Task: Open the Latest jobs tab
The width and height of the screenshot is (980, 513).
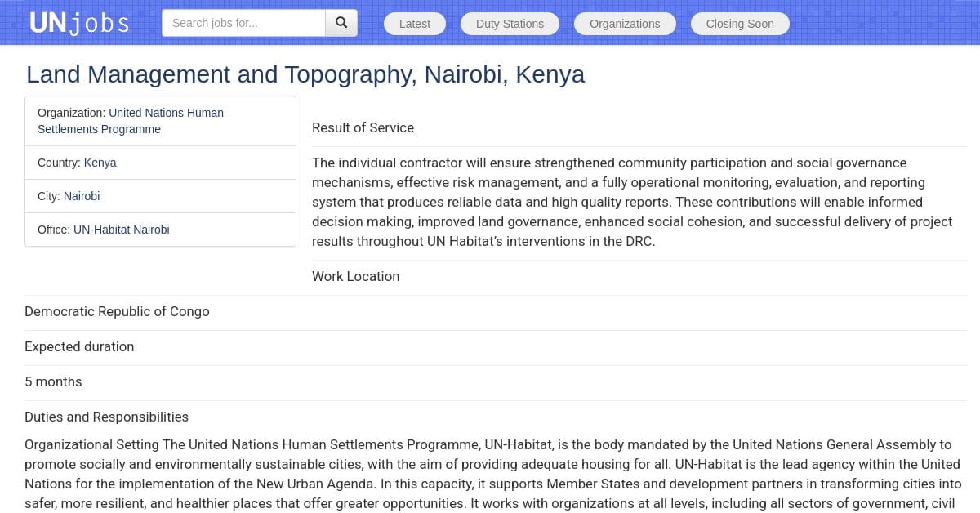Action: pos(415,24)
